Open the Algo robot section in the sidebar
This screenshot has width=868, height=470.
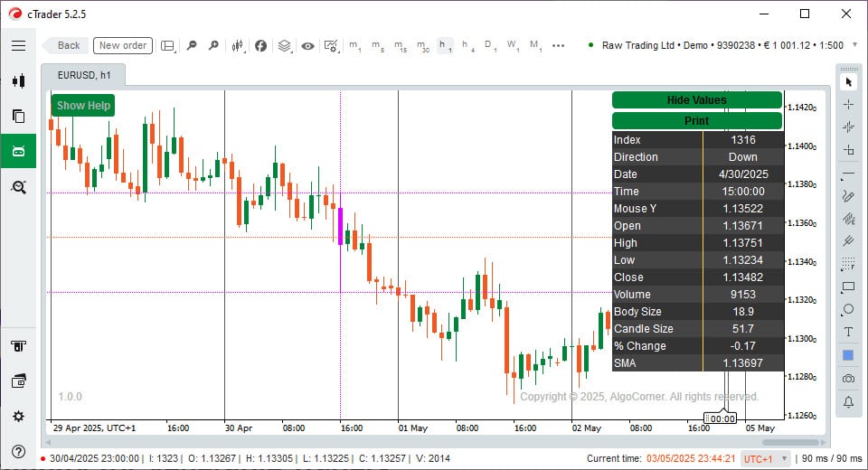click(x=18, y=151)
